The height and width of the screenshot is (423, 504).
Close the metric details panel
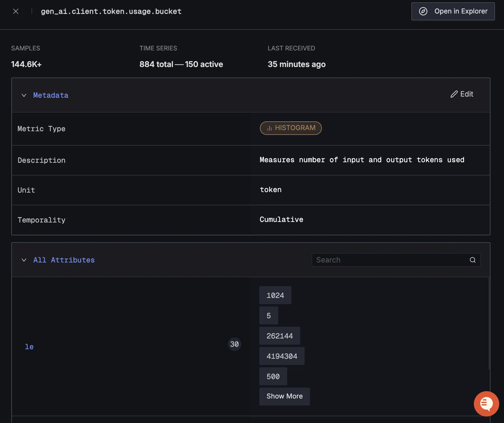pyautogui.click(x=16, y=11)
